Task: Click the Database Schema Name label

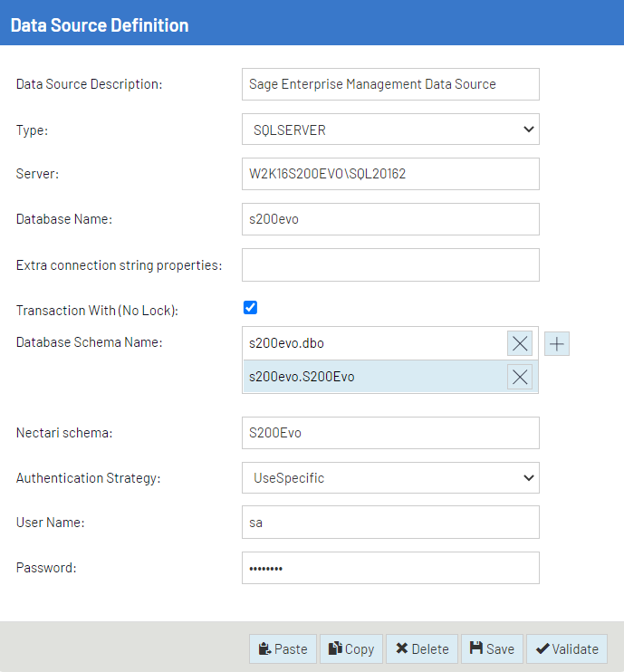Action: point(89,342)
